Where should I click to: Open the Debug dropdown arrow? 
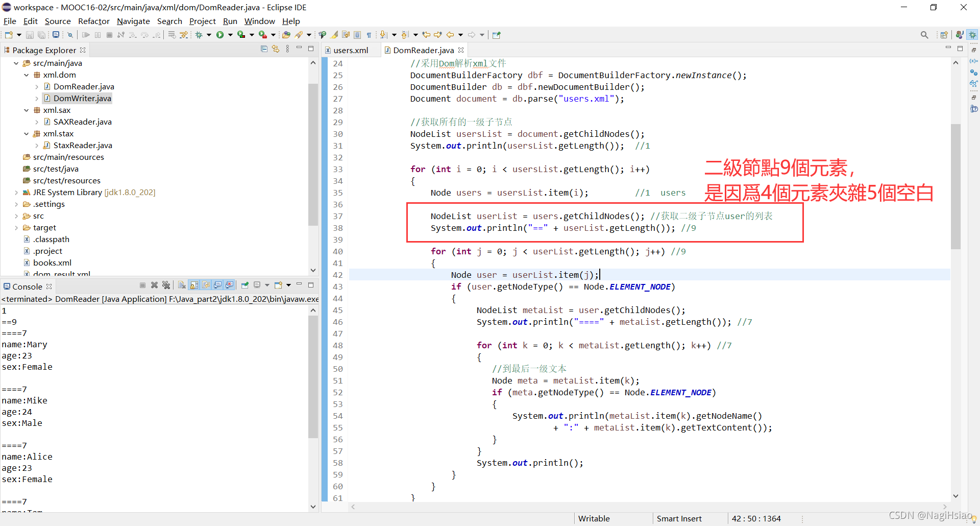(x=209, y=35)
